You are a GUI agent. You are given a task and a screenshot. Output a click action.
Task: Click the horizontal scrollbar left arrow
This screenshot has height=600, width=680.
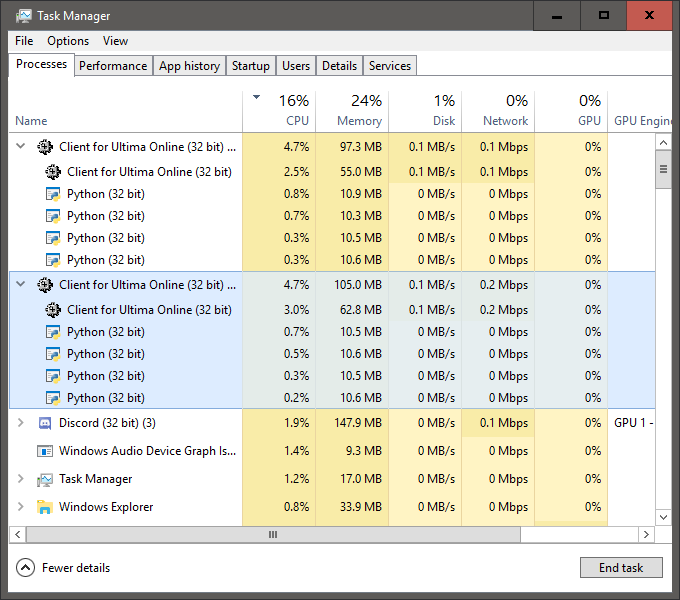point(18,535)
